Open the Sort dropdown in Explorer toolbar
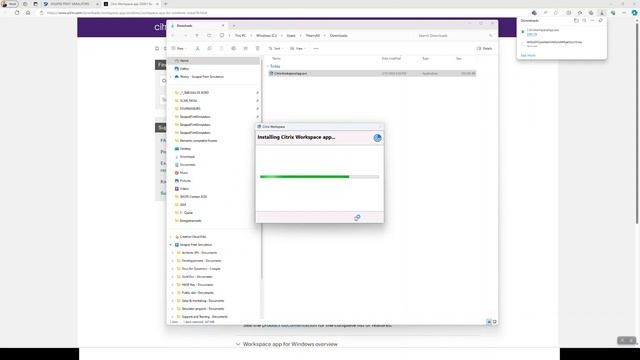The height and width of the screenshot is (360, 640). point(276,49)
